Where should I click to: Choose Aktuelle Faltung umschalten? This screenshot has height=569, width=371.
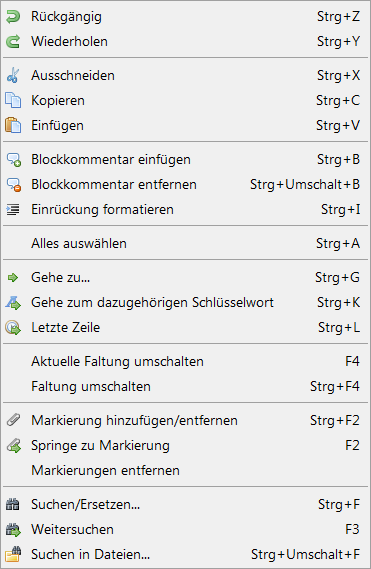[x=186, y=361]
